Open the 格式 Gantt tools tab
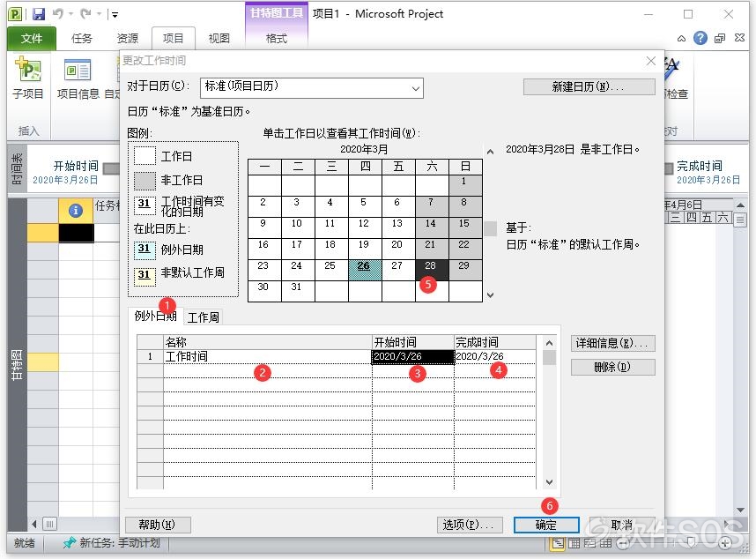Screen dimensions: 756x559 tap(277, 38)
